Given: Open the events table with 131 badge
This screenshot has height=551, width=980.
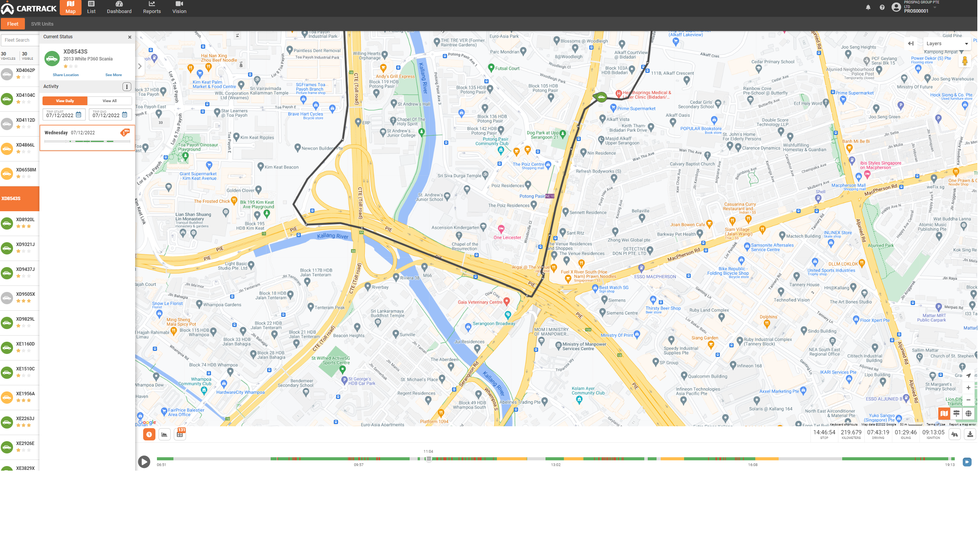Looking at the screenshot, I should (180, 434).
